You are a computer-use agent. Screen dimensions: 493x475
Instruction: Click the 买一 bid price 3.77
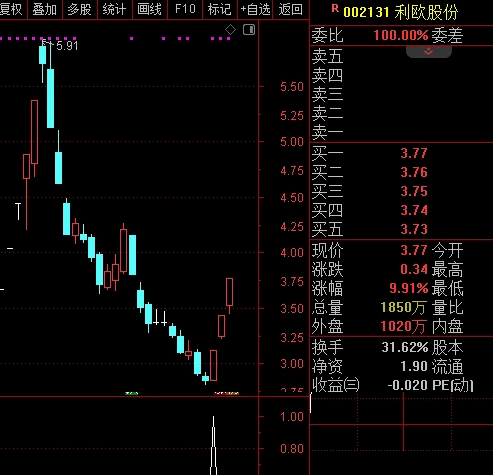[x=414, y=153]
